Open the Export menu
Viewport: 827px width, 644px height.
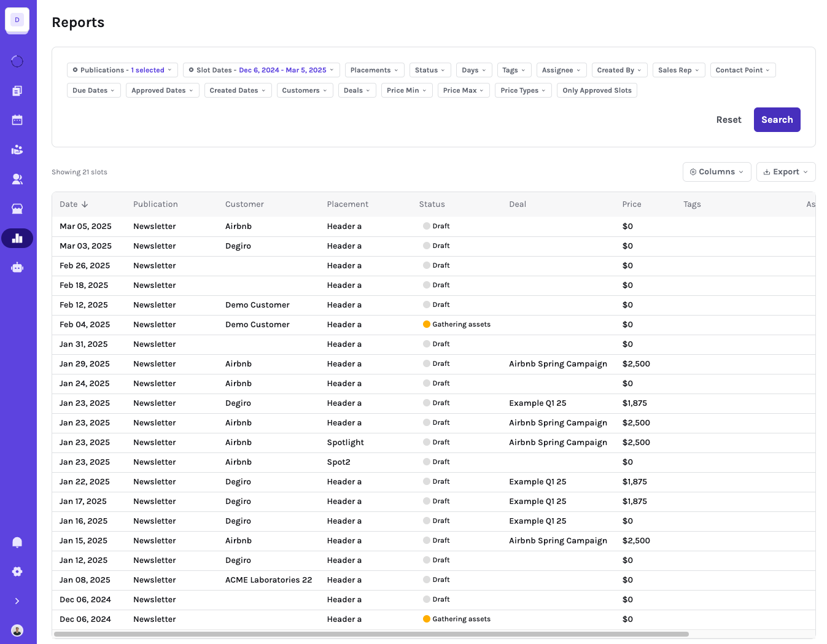(x=786, y=172)
